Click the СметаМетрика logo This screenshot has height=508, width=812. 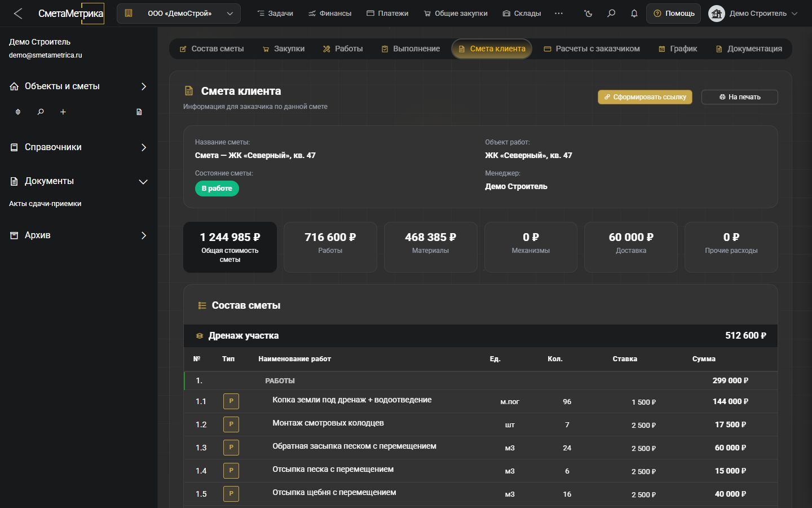click(x=71, y=14)
